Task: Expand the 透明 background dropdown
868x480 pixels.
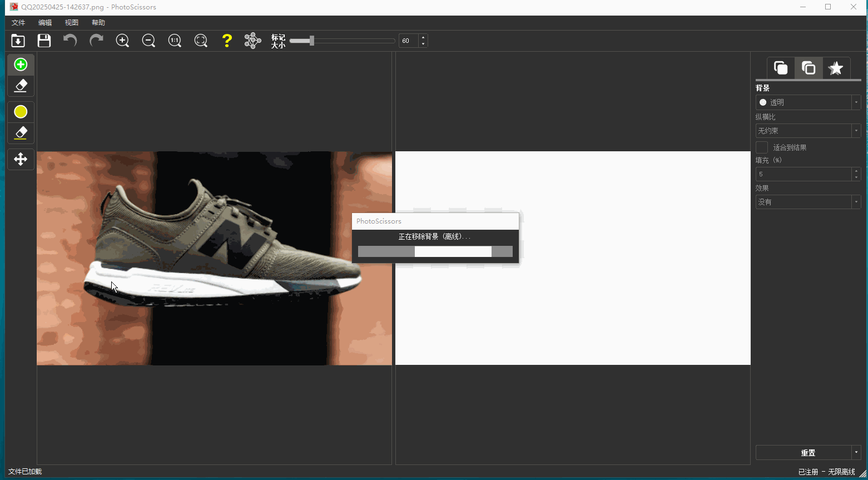Action: point(856,102)
